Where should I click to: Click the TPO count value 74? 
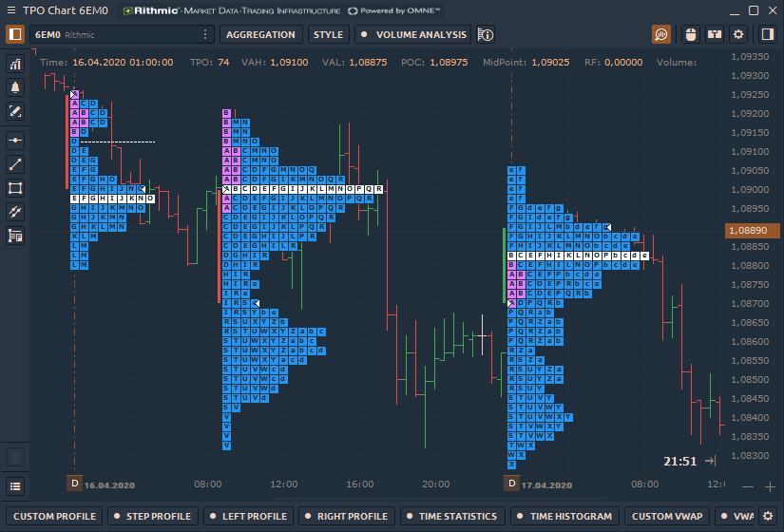point(223,63)
